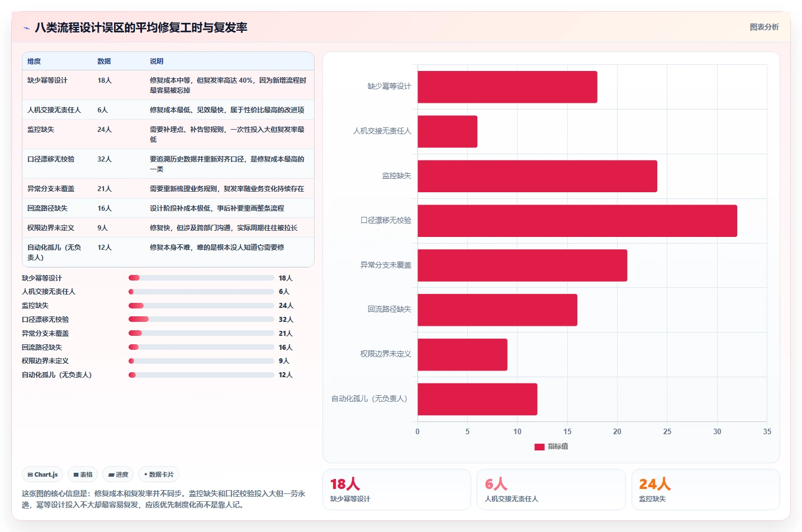Viewport: 802px width, 532px height.
Task: Select the 回流路径缺失 table row name
Action: point(48,208)
